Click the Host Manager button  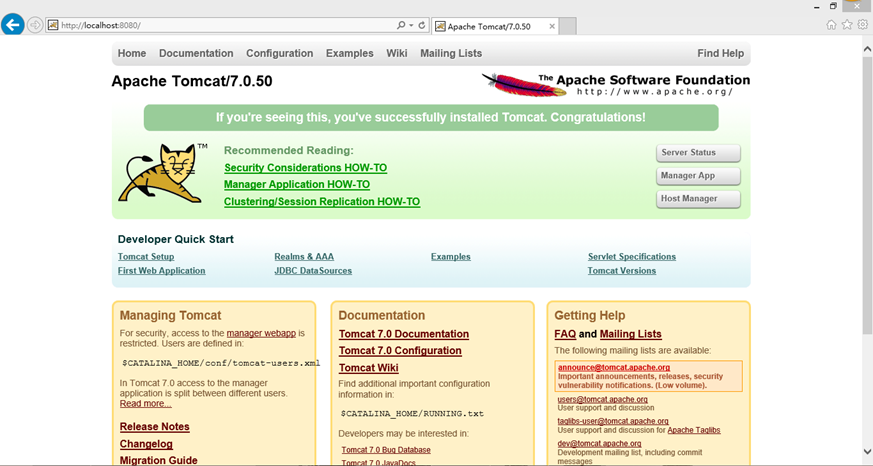tap(698, 199)
